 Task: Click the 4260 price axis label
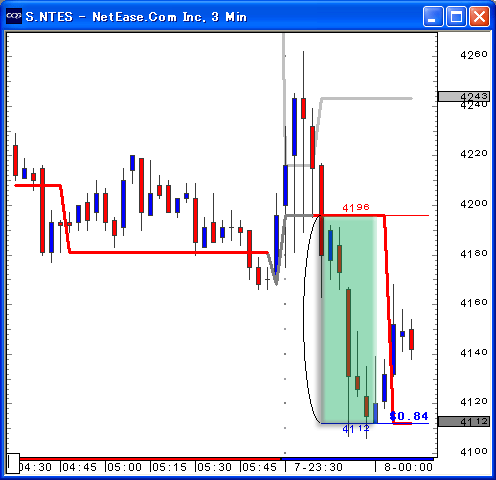474,54
